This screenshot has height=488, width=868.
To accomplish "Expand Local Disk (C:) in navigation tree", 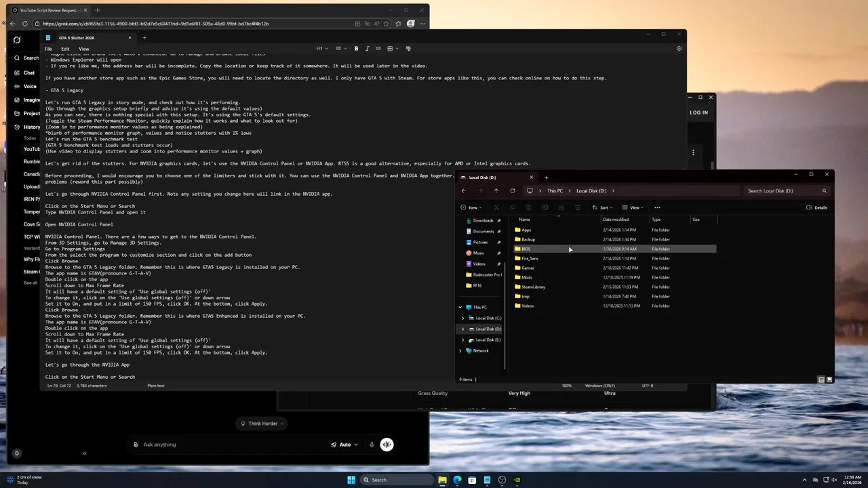I will (x=463, y=318).
